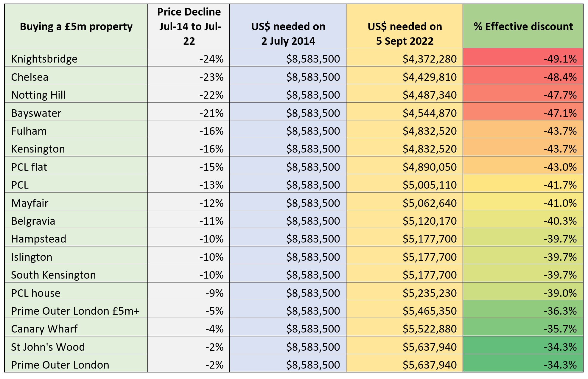
Task: Click the '% Effective discount' column header
Action: coord(523,27)
